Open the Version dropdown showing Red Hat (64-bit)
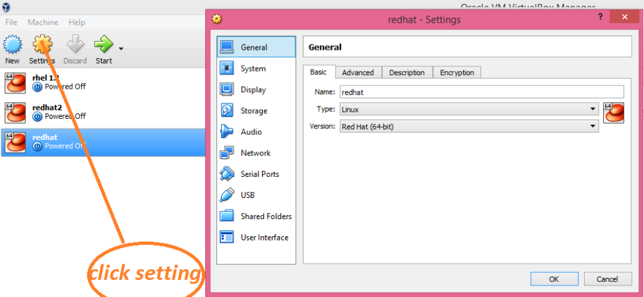 (x=469, y=126)
